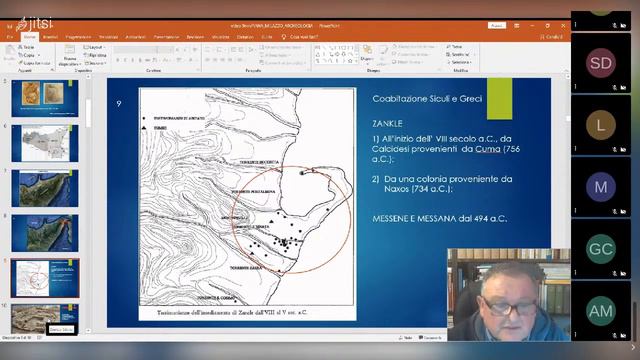The width and height of the screenshot is (640, 360).
Task: Click 'MESSENE E MESSANA dal 494 a.C.' text
Action: pyautogui.click(x=440, y=219)
